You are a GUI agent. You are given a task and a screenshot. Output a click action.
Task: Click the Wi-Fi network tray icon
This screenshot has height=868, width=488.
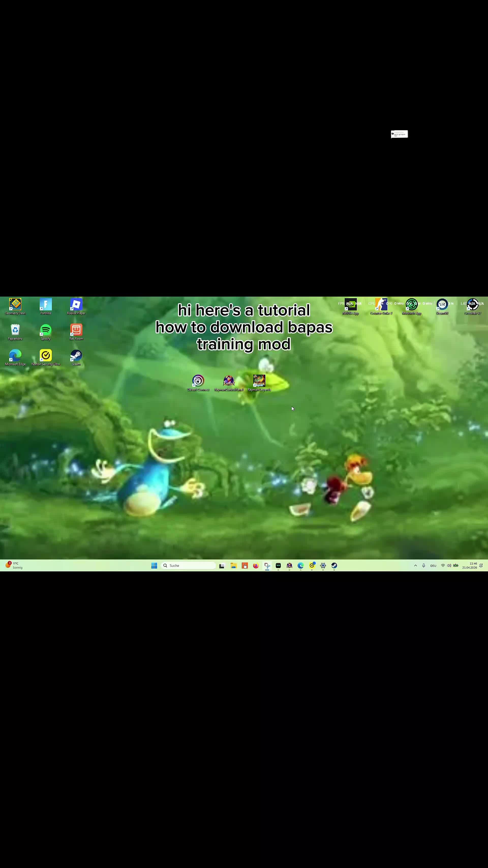point(443,566)
